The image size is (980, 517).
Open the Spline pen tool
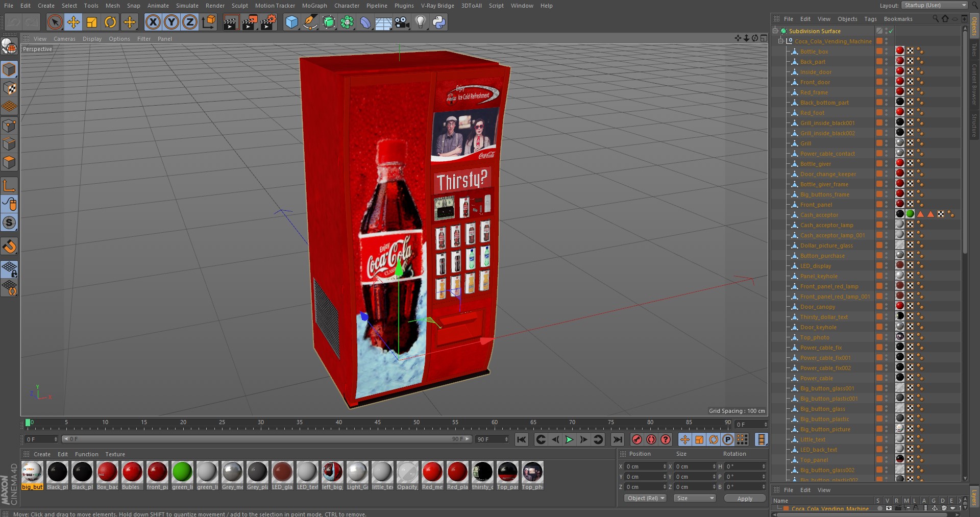[x=310, y=22]
